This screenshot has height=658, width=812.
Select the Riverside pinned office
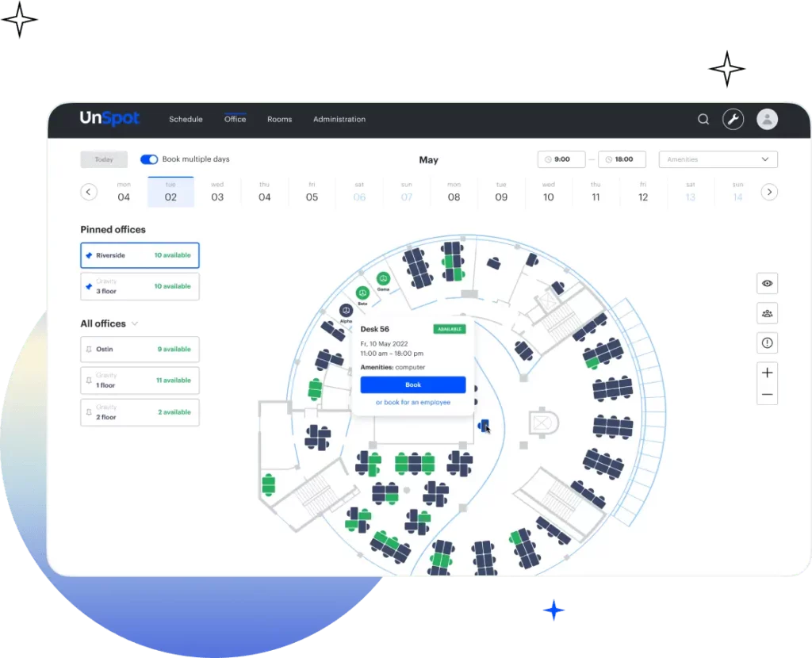140,255
